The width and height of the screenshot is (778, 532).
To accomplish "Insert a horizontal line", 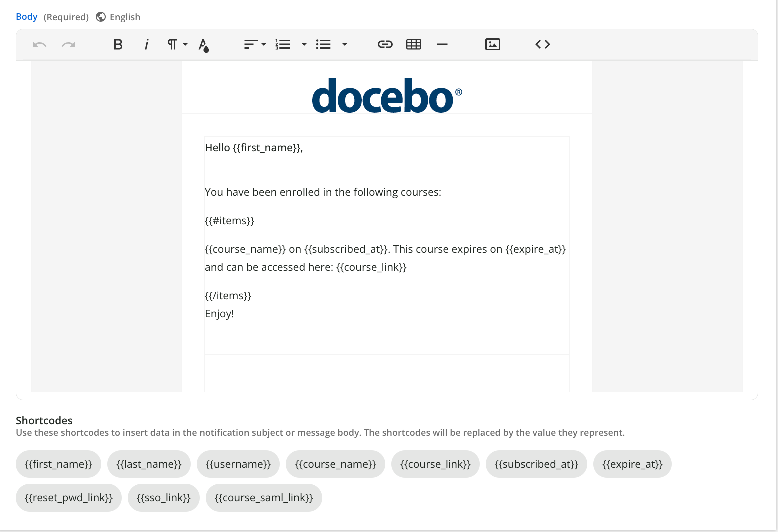I will coord(442,45).
